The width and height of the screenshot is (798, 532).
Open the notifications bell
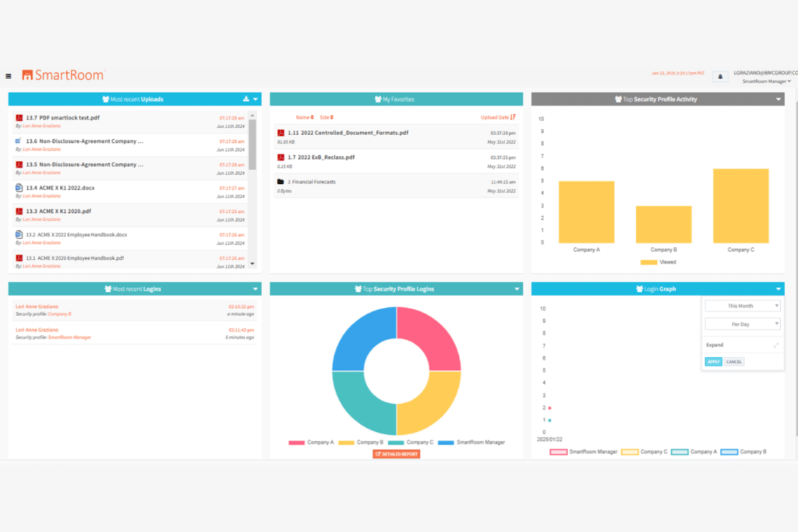720,77
